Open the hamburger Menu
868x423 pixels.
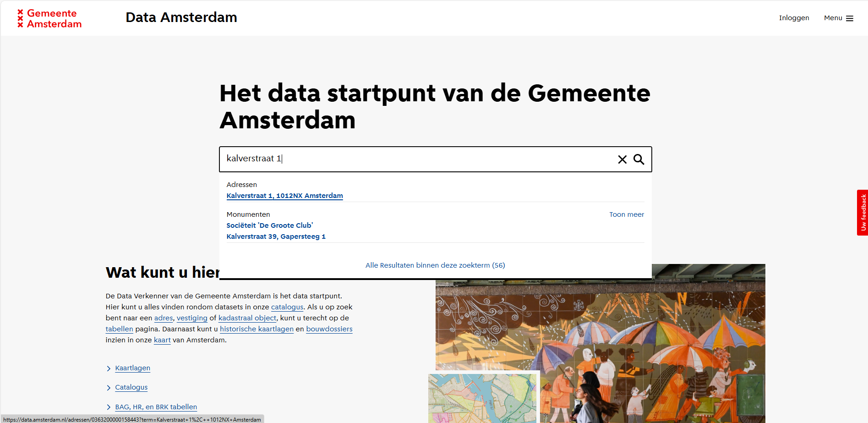click(x=838, y=18)
